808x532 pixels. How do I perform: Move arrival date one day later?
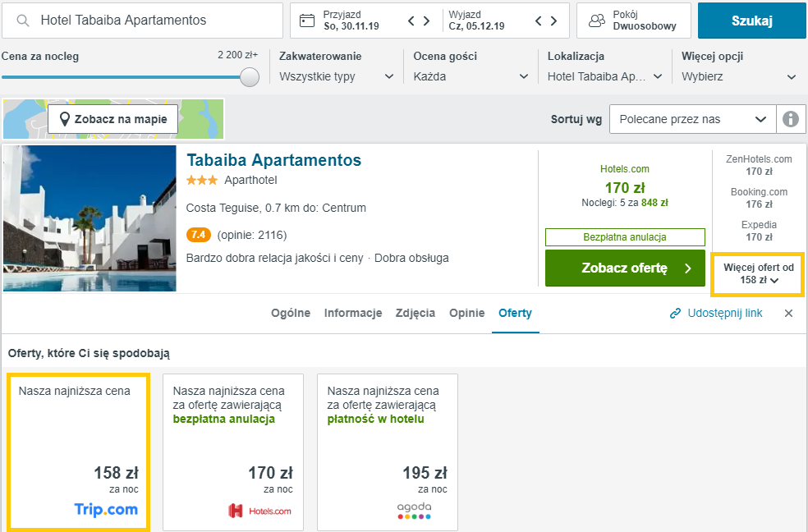(x=427, y=21)
